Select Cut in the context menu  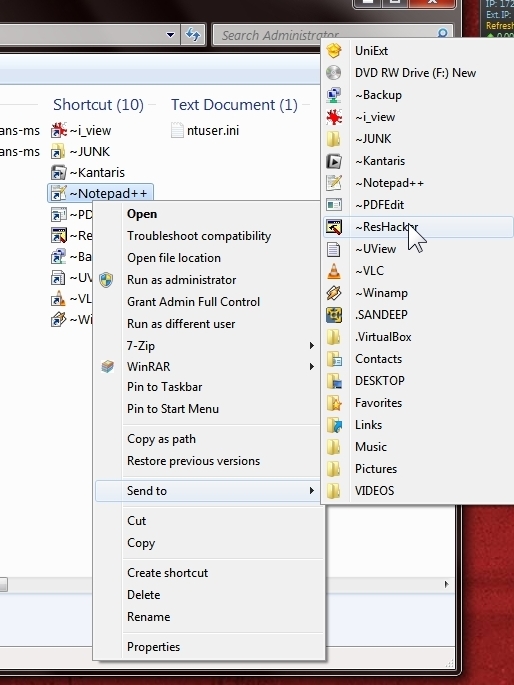[136, 521]
